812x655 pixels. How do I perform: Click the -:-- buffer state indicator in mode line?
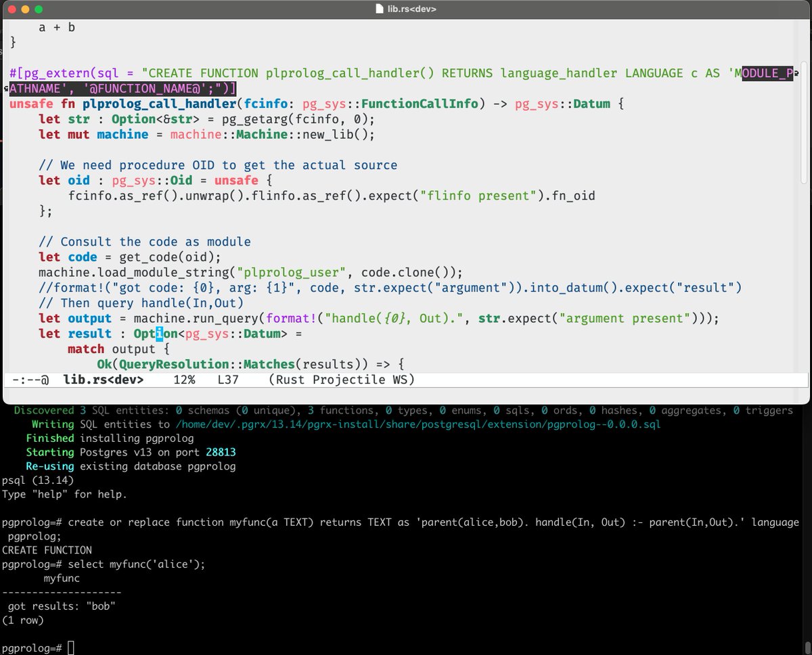click(x=27, y=380)
